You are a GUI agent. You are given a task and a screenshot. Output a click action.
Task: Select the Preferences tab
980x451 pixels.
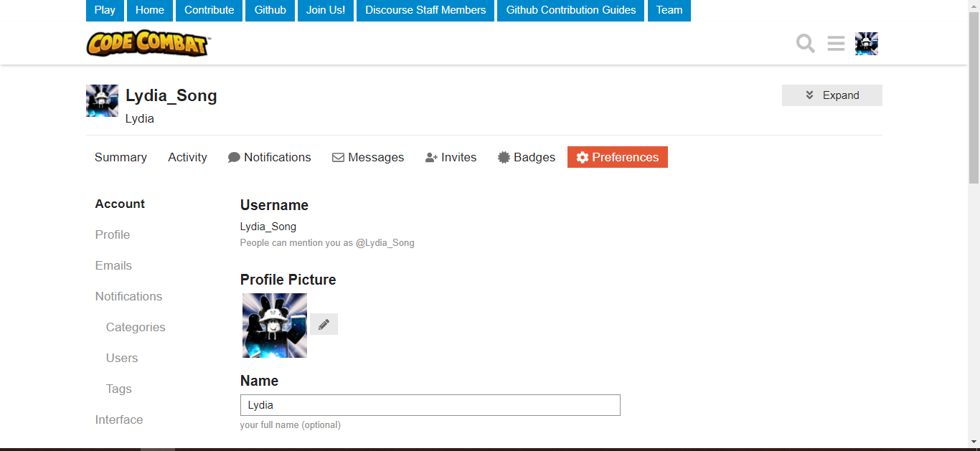coord(618,157)
